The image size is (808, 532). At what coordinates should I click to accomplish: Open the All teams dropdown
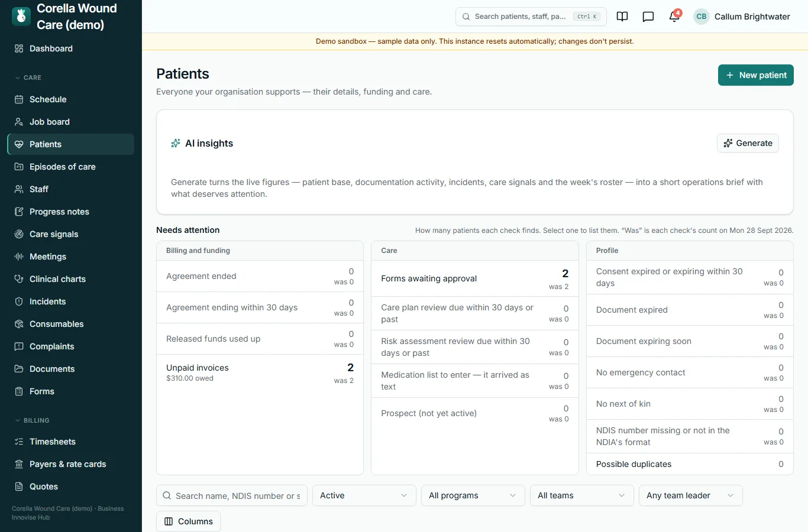tap(582, 495)
